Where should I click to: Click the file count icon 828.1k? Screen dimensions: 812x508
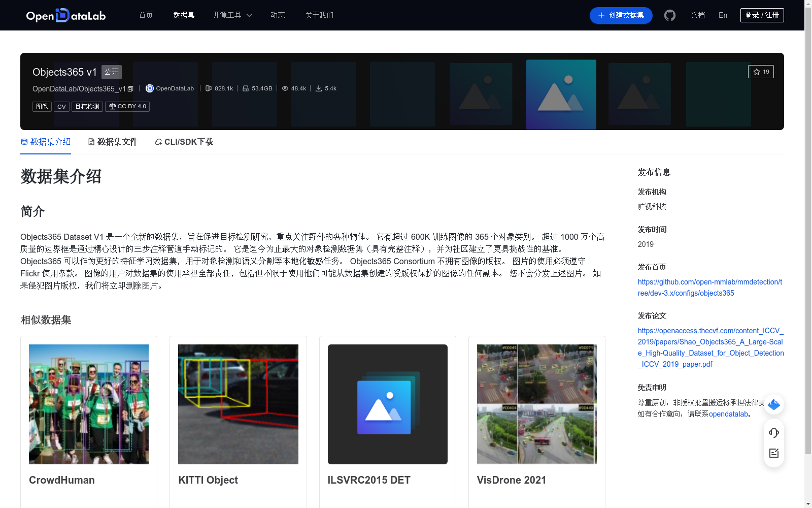(x=209, y=88)
